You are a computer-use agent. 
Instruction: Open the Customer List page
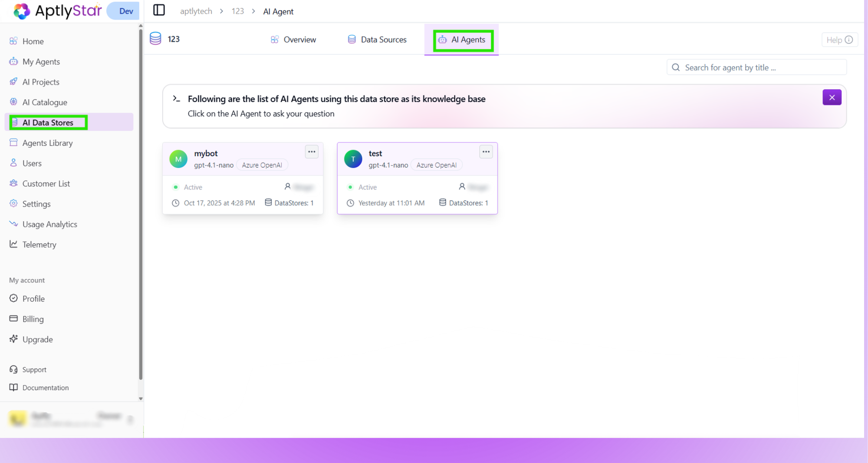pos(46,183)
